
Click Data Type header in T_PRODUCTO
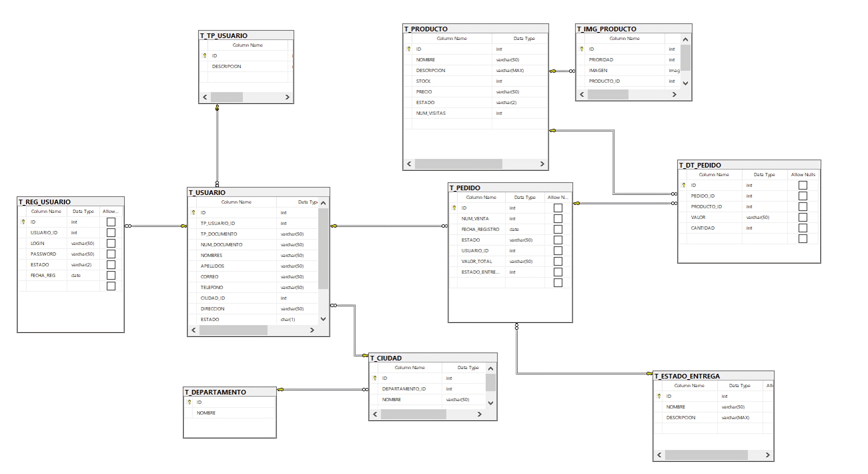coord(523,38)
